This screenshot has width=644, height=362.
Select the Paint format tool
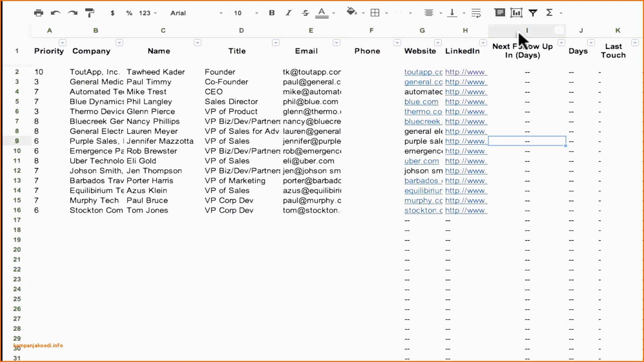(x=89, y=13)
